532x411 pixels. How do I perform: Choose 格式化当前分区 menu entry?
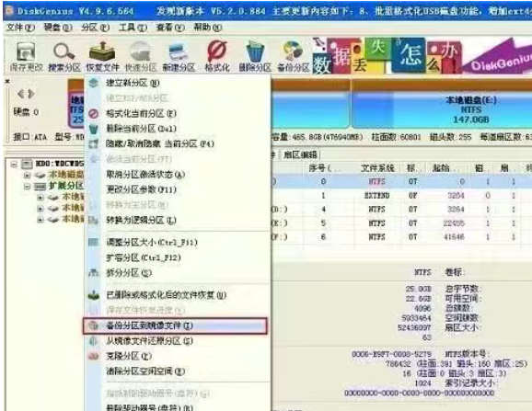pos(178,113)
